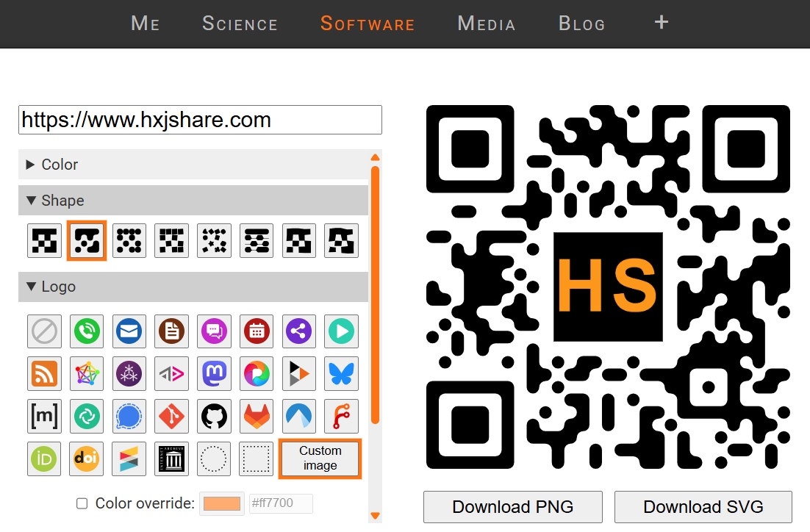This screenshot has height=532, width=810.
Task: Open the Software menu item
Action: (368, 24)
